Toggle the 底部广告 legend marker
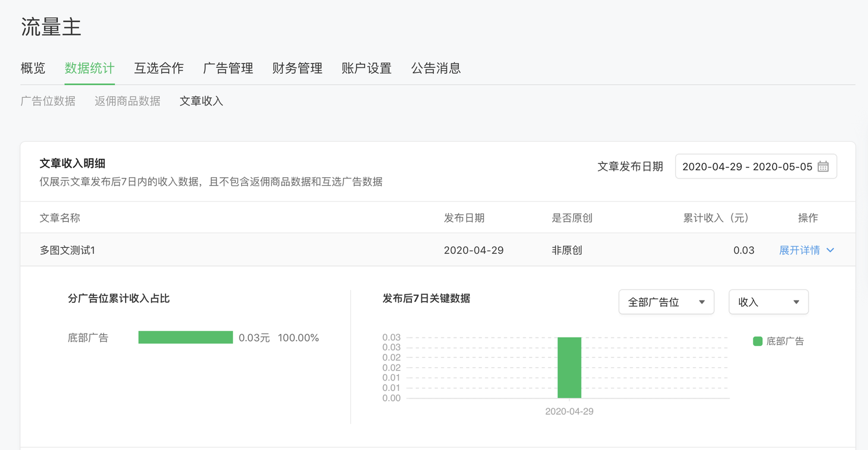Image resolution: width=868 pixels, height=450 pixels. (x=757, y=341)
